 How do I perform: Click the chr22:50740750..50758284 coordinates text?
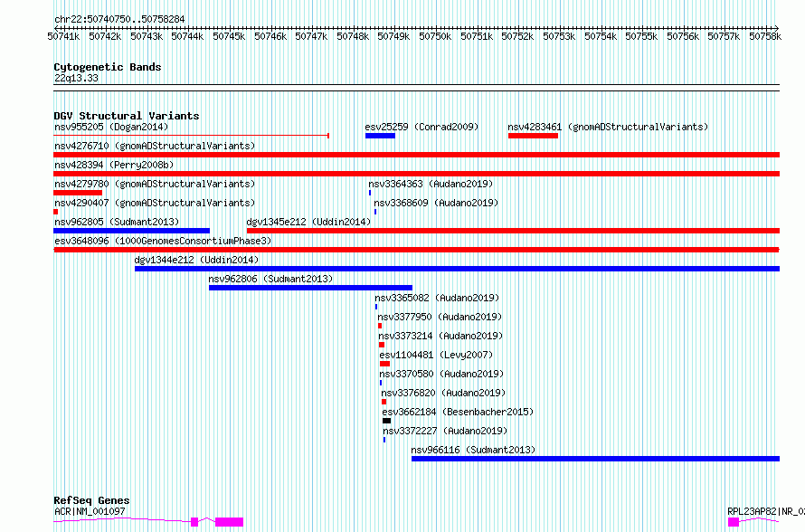tap(119, 19)
